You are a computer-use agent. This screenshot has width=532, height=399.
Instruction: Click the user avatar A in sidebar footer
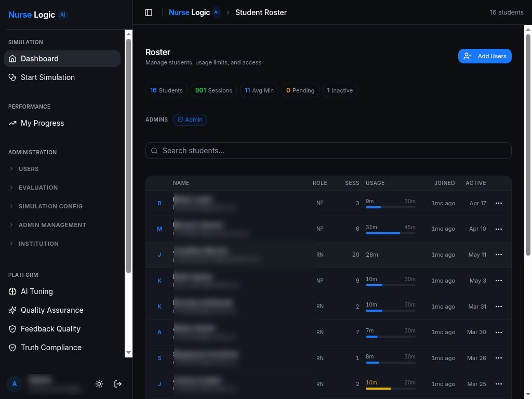pos(14,384)
